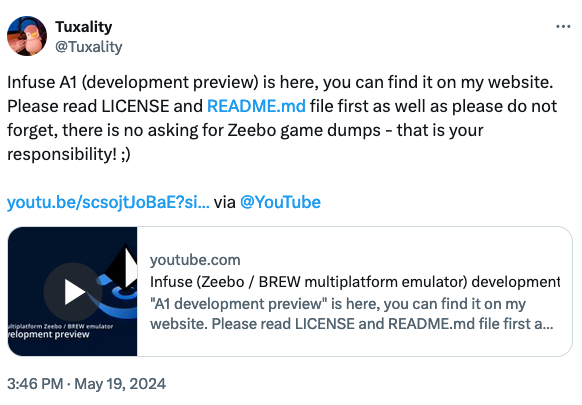Open the @YouTube mention
The width and height of the screenshot is (582, 405).
[x=280, y=202]
